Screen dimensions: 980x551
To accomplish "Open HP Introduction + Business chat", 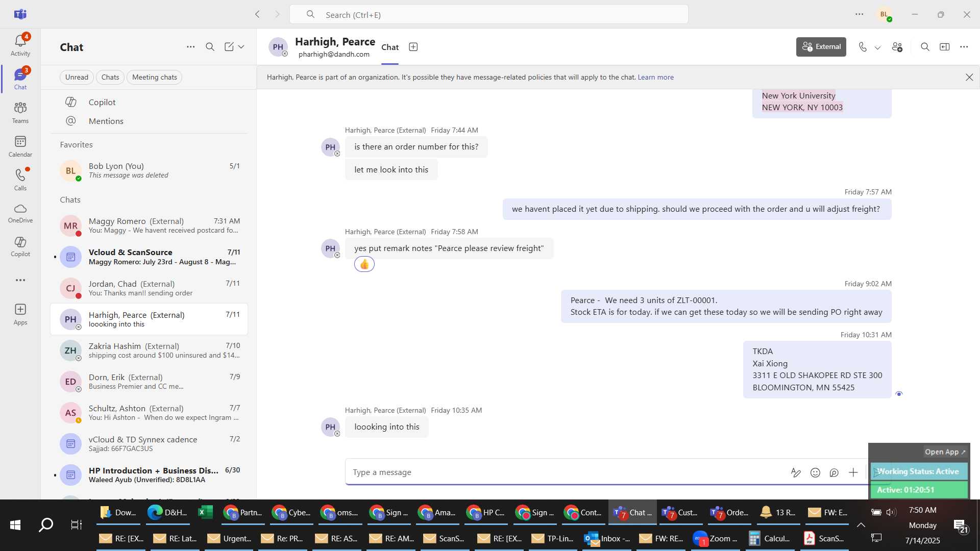I will (x=149, y=474).
